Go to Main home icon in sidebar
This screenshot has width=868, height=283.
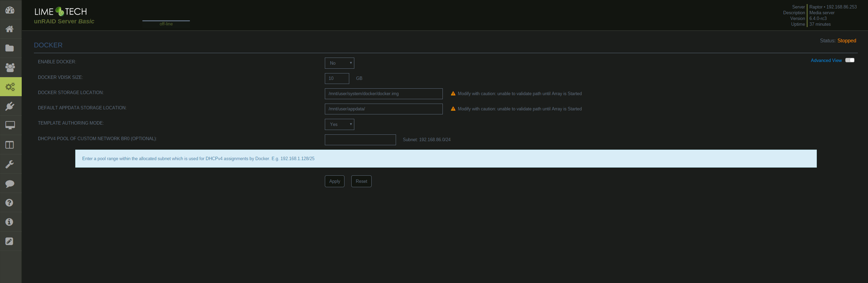[x=10, y=29]
